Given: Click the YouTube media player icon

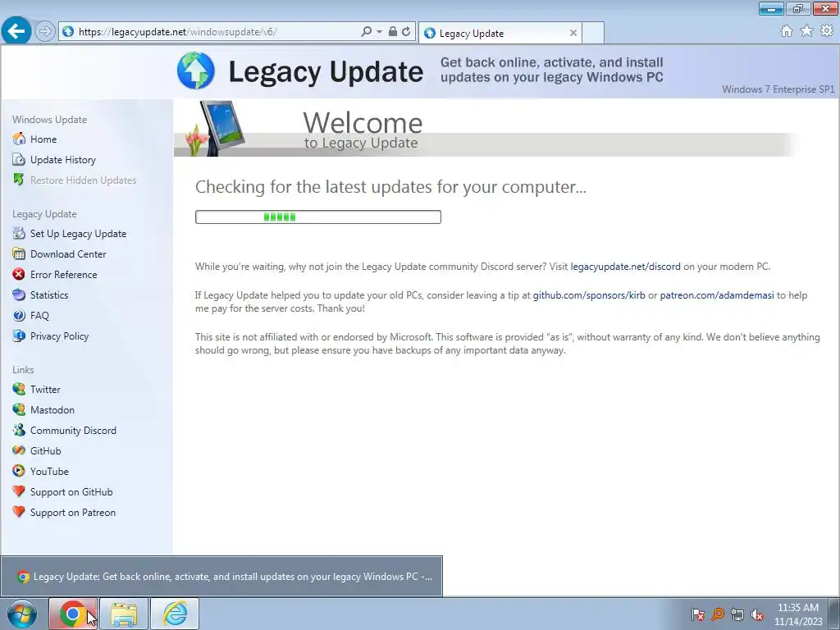Looking at the screenshot, I should pyautogui.click(x=19, y=472).
